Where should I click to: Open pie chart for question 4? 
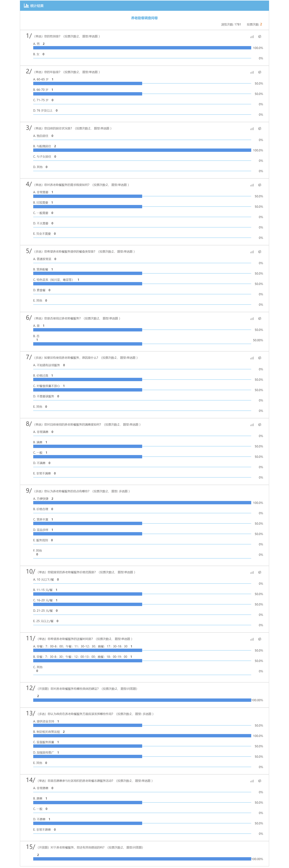pyautogui.click(x=260, y=185)
